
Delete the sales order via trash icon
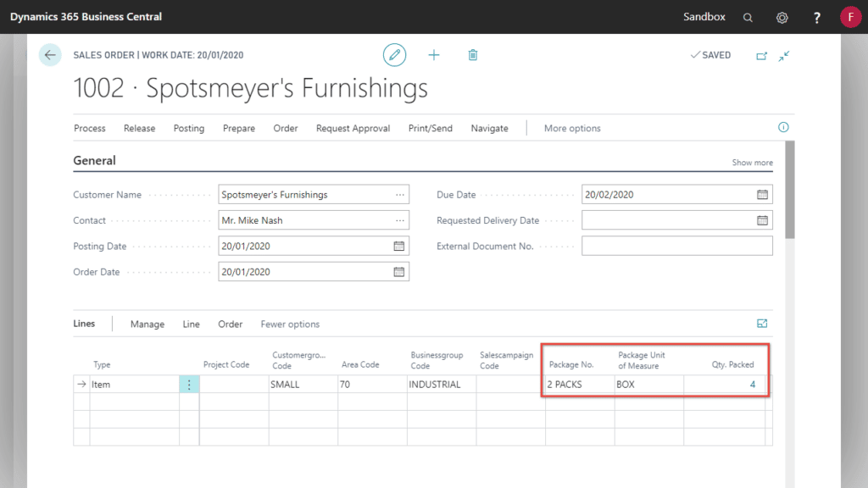coord(473,54)
